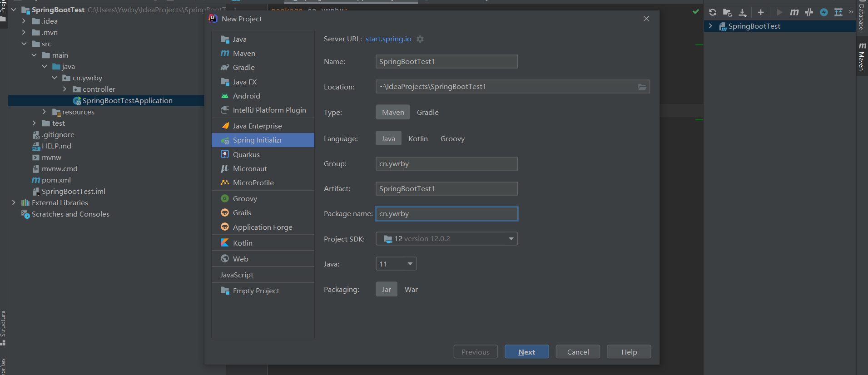Select Java project generator
Screen dimensions: 868x375
pos(263,39)
